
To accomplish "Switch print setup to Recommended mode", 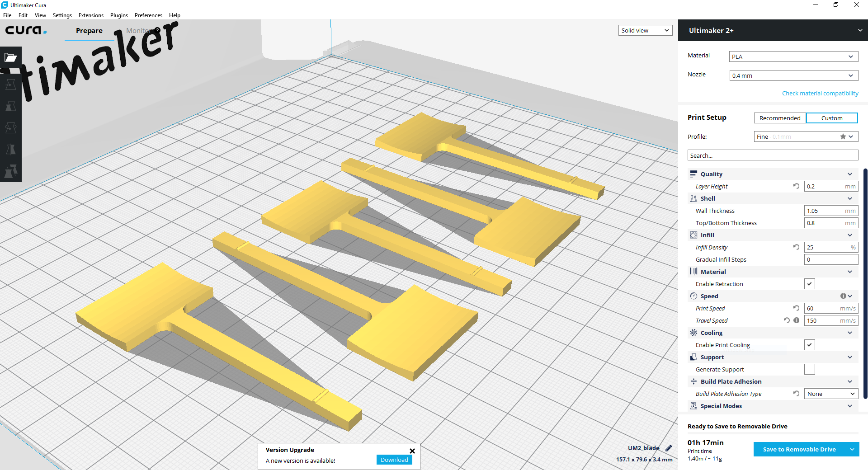I will point(780,118).
